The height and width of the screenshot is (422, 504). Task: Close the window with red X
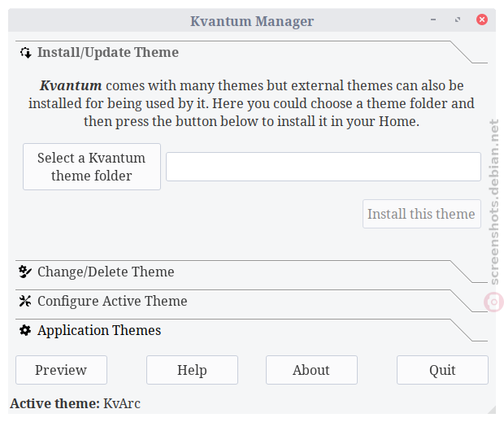(x=482, y=20)
